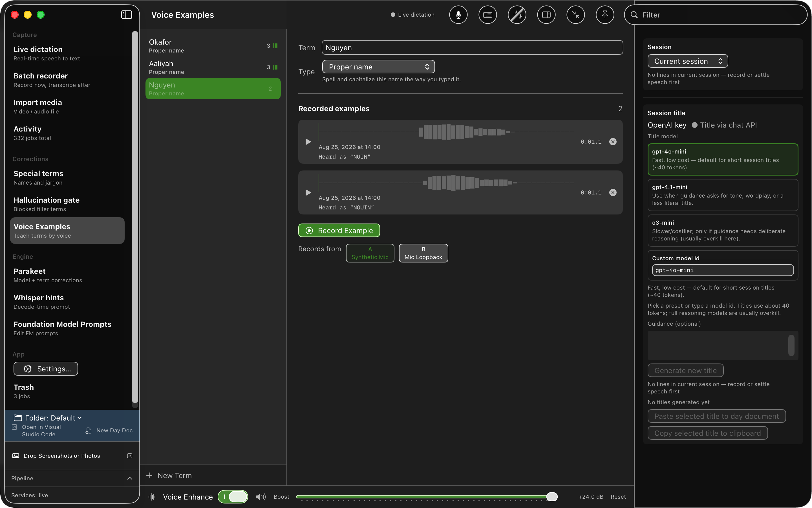Click the Settings gear button
Viewport: 812px width, 508px height.
(46, 369)
